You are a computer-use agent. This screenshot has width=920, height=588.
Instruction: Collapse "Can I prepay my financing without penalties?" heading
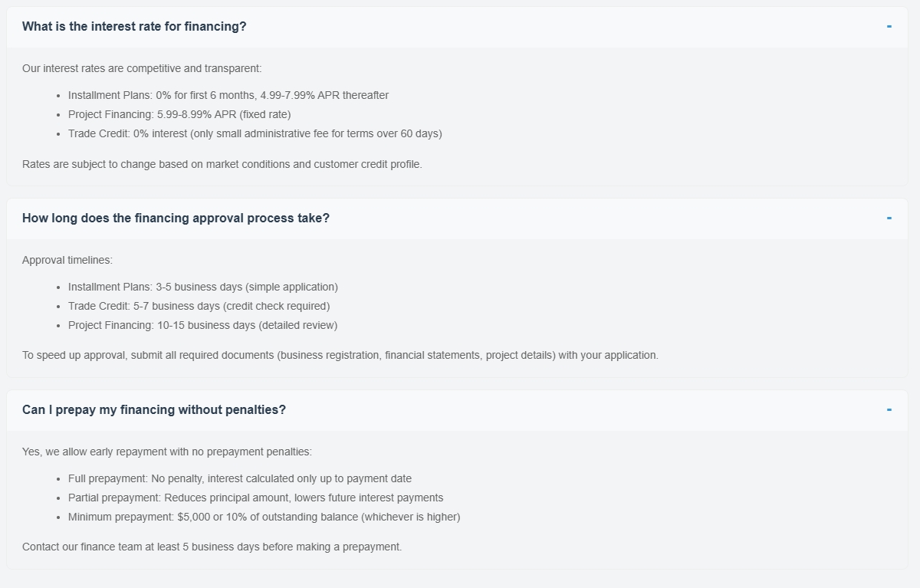click(x=154, y=410)
